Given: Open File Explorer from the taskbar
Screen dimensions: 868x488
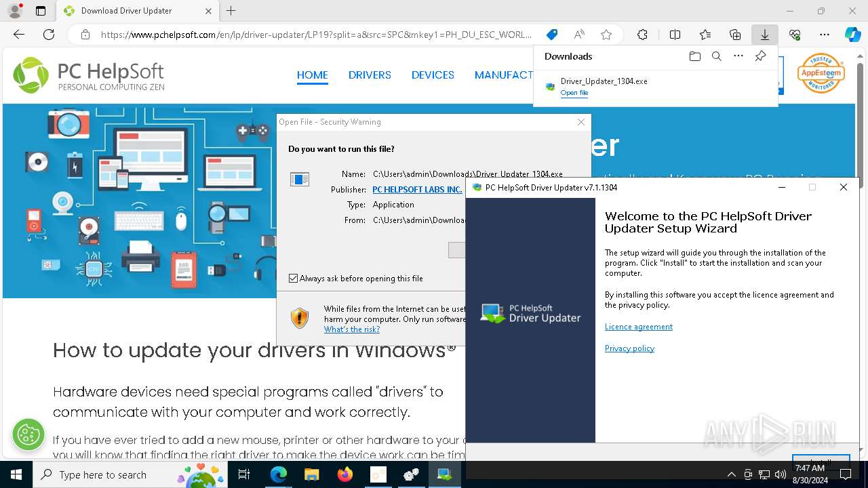Looking at the screenshot, I should (x=312, y=474).
